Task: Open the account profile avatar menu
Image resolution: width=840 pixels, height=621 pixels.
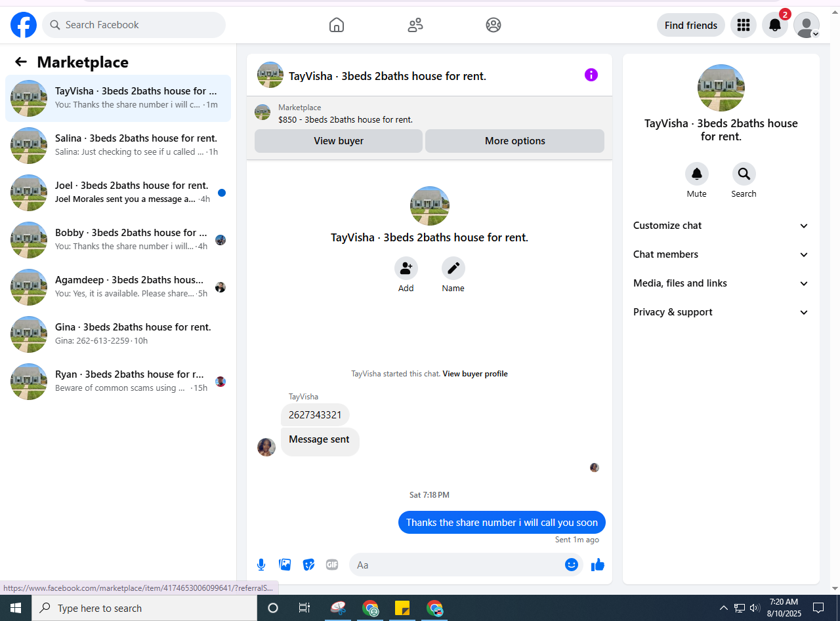Action: 807,25
